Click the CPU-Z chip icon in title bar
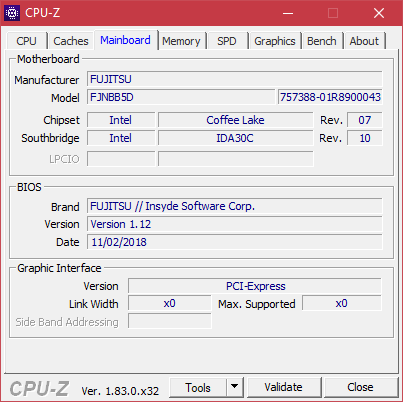 12,13
